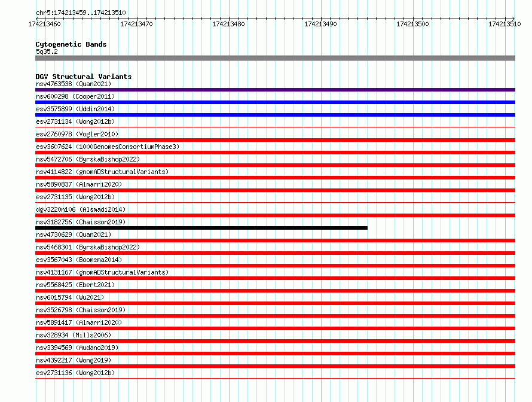Click the red bar under nsv5890837

pyautogui.click(x=275, y=190)
